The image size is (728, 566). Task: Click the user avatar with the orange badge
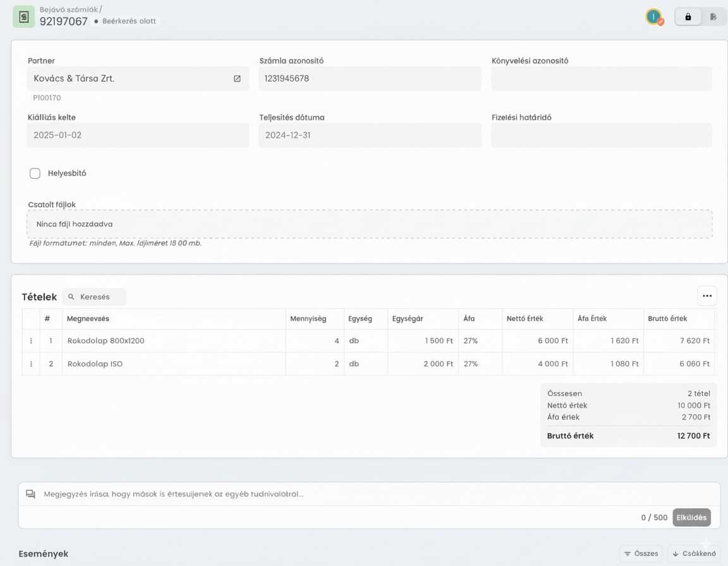click(654, 16)
